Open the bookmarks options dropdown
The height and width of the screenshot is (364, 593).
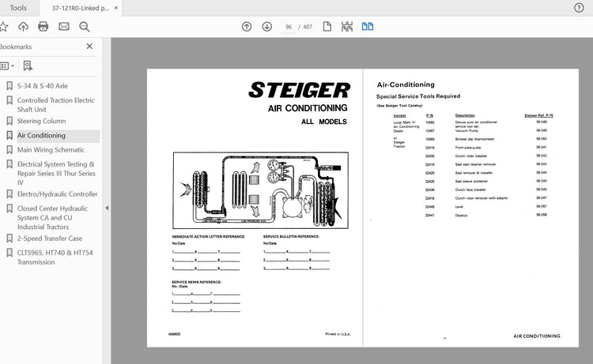tap(7, 66)
